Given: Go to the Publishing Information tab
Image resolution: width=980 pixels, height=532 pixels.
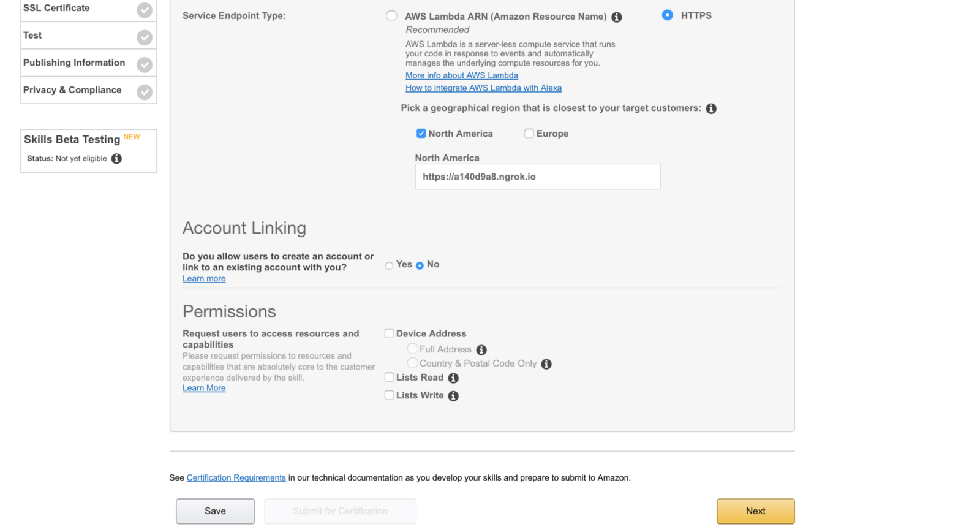Looking at the screenshot, I should tap(74, 63).
